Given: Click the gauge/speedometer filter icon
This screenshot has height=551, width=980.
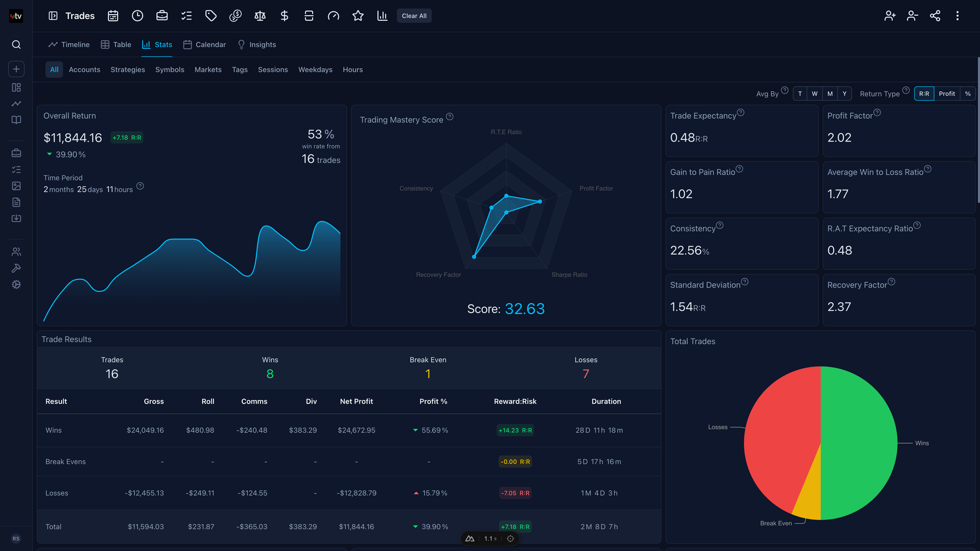Looking at the screenshot, I should 333,16.
